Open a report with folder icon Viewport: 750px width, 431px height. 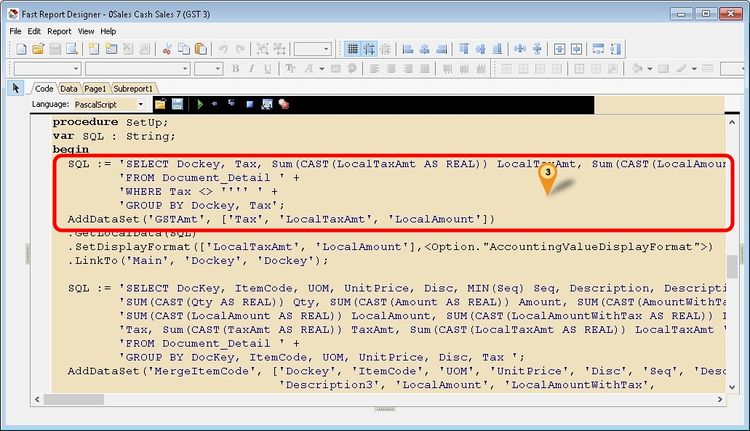36,49
